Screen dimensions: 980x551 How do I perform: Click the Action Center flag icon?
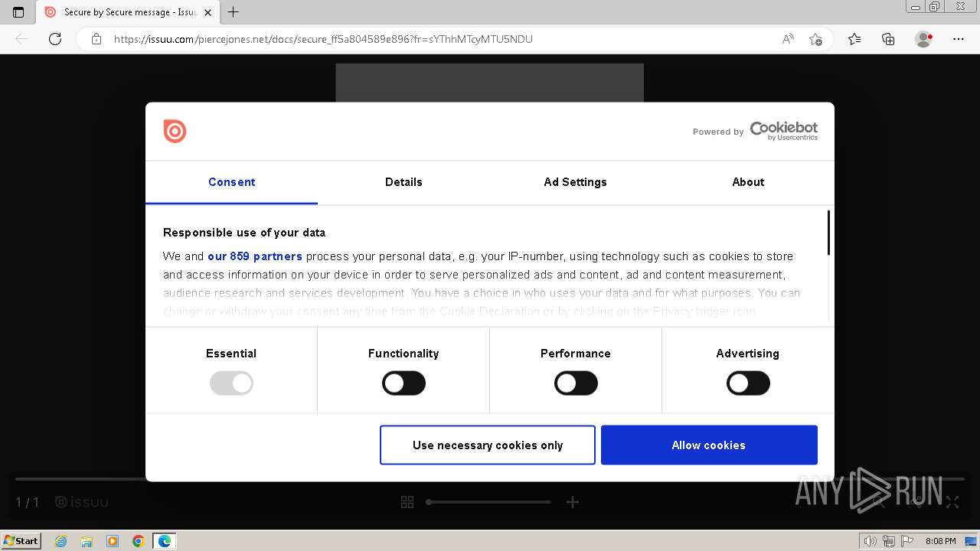click(x=906, y=541)
